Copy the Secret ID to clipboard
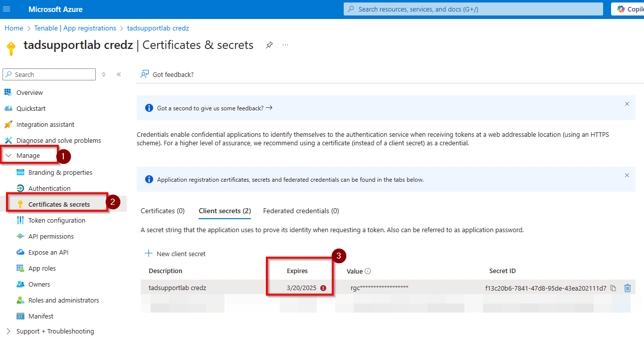The height and width of the screenshot is (345, 644). pos(614,288)
